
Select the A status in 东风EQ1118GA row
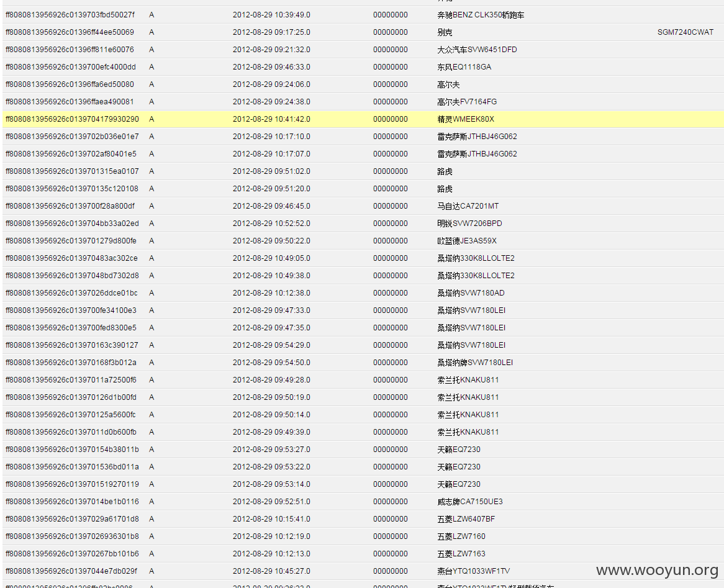152,67
